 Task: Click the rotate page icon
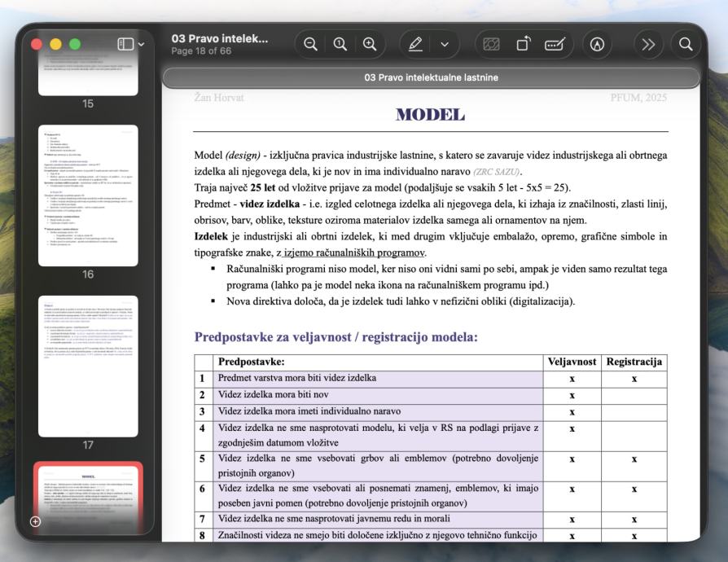click(524, 44)
